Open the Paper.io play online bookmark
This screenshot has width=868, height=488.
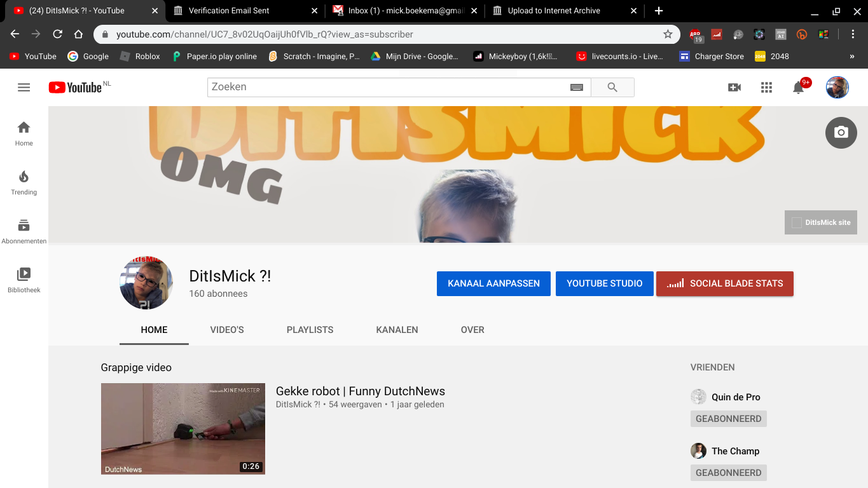pos(214,57)
